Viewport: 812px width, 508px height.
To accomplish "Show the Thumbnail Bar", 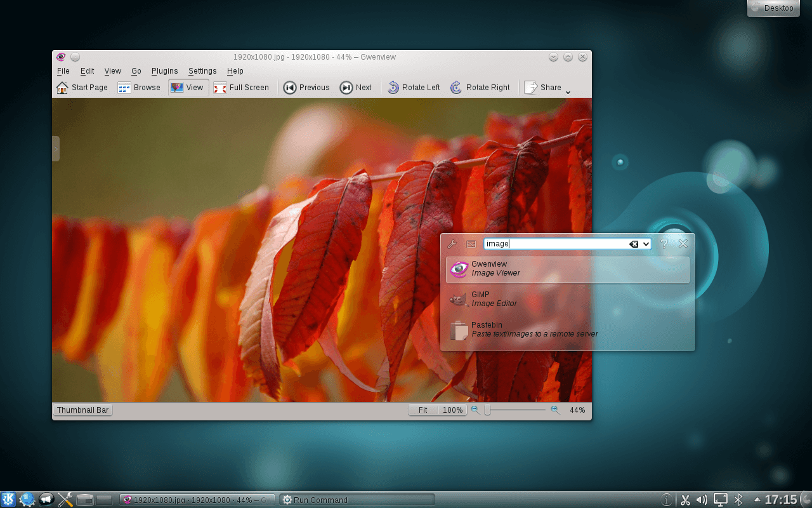I will point(82,410).
